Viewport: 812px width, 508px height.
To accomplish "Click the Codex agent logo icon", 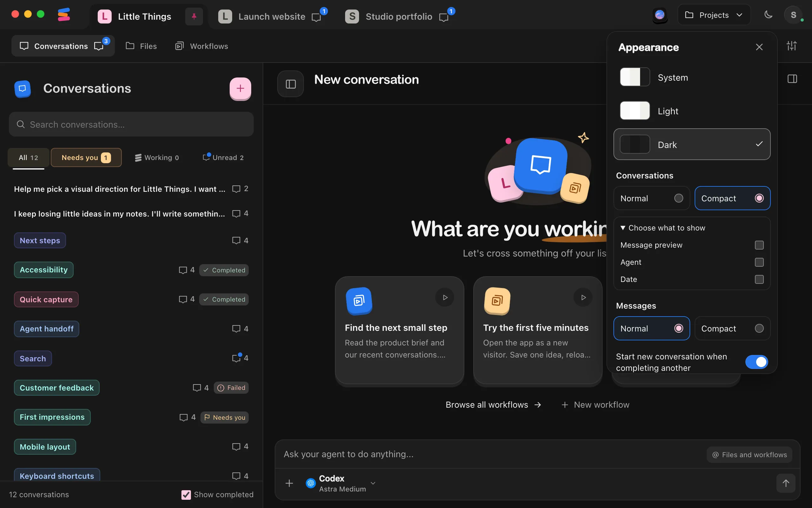I will click(x=311, y=483).
